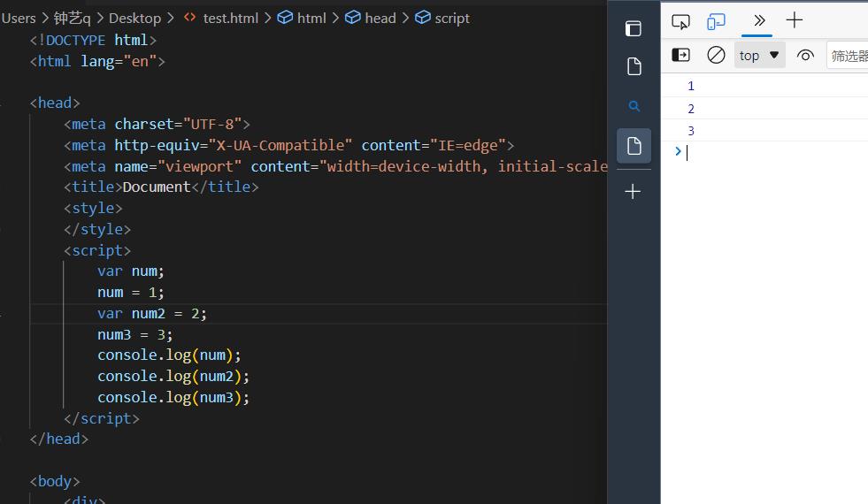Screen dimensions: 868x504
Task: Open the test.html breadcrumb segment
Action: pos(230,19)
